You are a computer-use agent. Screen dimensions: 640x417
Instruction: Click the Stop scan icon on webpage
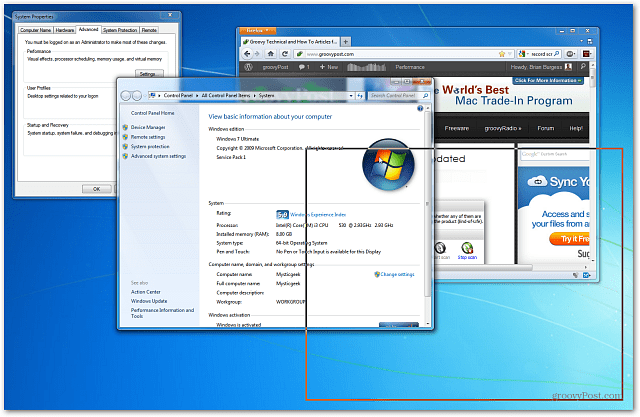tap(467, 250)
